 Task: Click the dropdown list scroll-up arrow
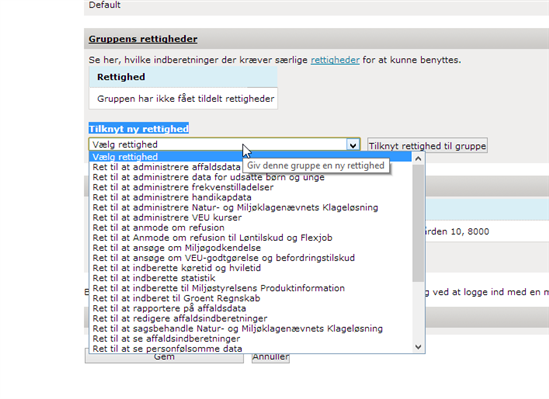click(418, 159)
